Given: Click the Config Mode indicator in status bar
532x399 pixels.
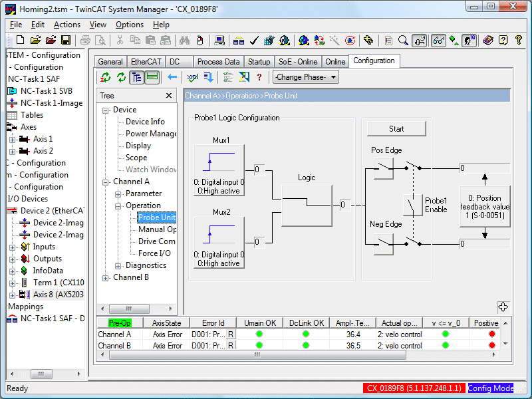Looking at the screenshot, I should (x=491, y=388).
